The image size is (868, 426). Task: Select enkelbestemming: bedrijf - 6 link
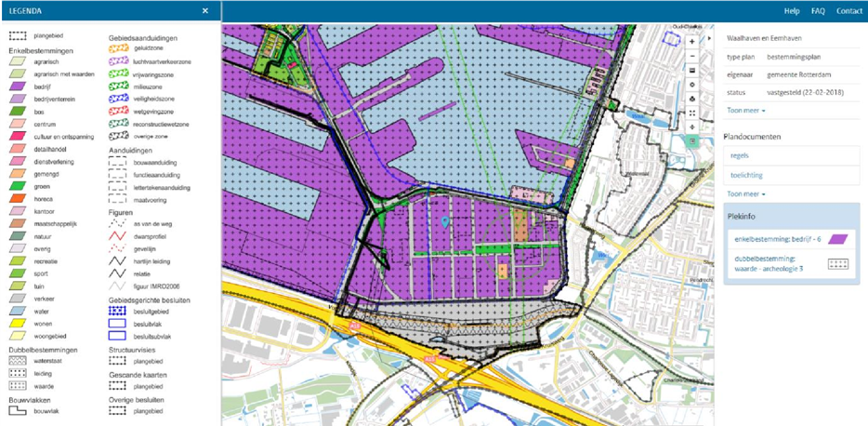click(x=772, y=239)
